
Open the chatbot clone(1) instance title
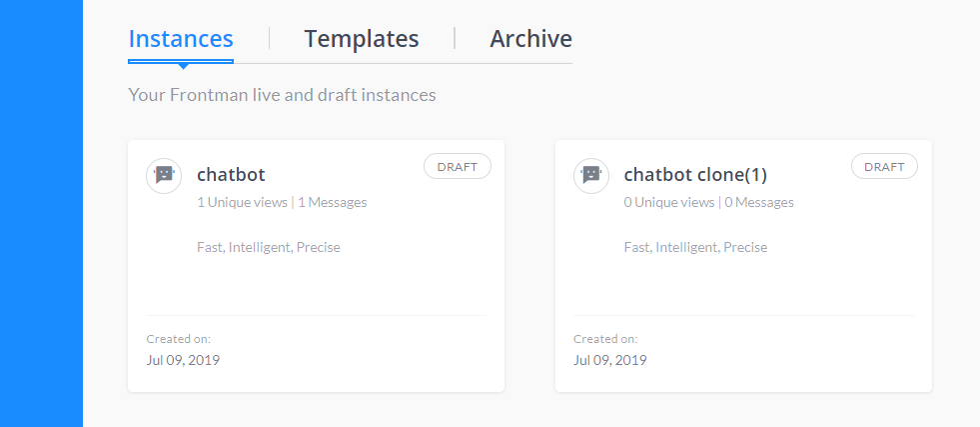[695, 175]
